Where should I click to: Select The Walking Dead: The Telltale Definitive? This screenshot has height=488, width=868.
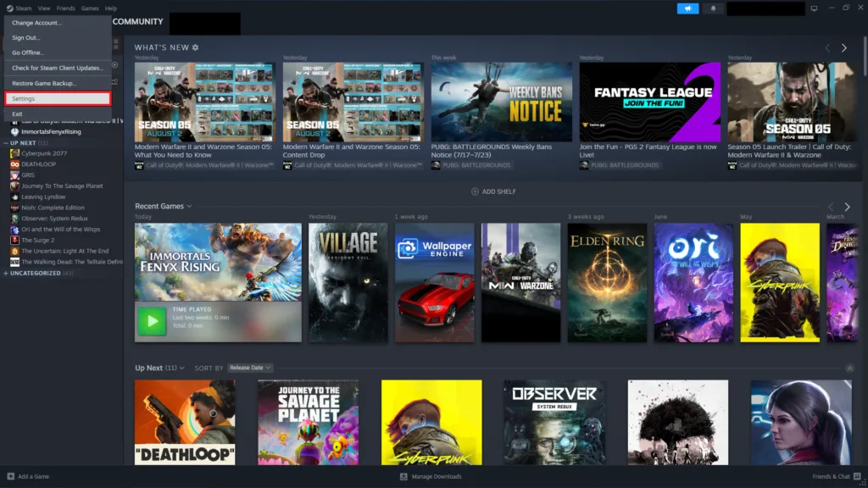pyautogui.click(x=72, y=262)
